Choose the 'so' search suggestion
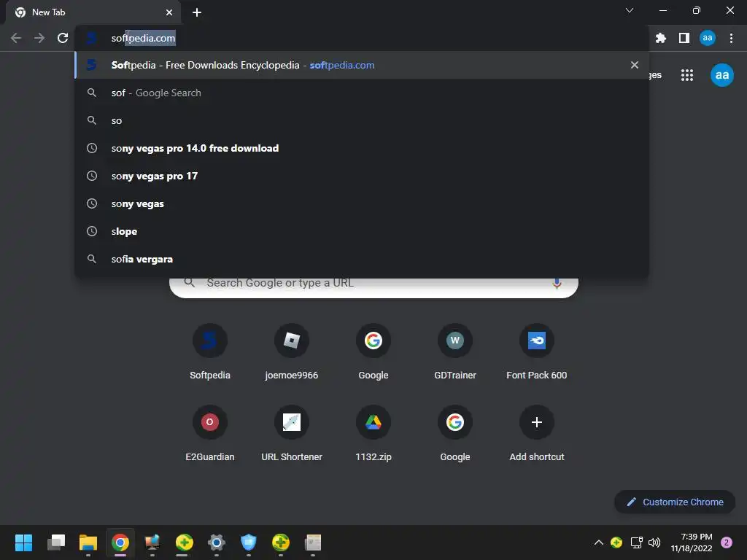Screen dimensions: 747x560 pyautogui.click(x=362, y=120)
